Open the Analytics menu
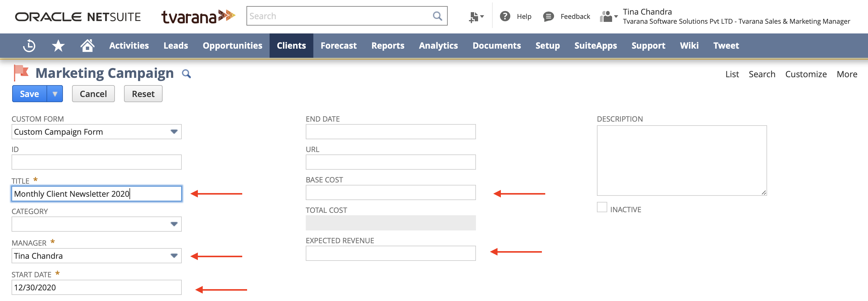The image size is (868, 301). coord(438,46)
